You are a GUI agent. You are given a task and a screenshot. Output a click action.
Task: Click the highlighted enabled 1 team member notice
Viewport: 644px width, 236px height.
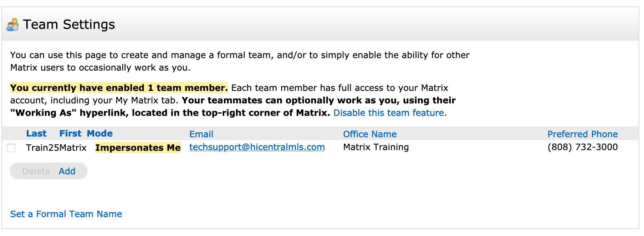119,88
